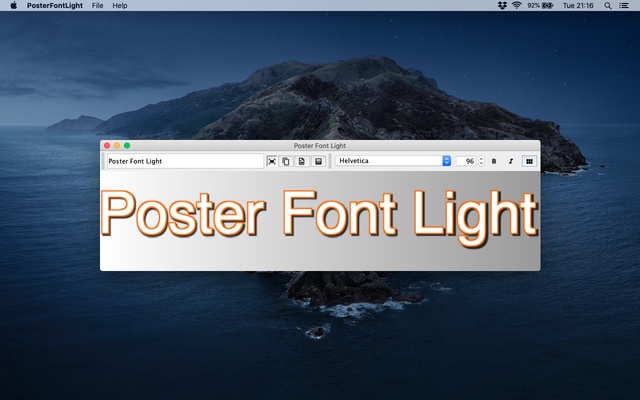Open the Helvetica font dropdown
Viewport: 640px width, 400px height.
(393, 161)
